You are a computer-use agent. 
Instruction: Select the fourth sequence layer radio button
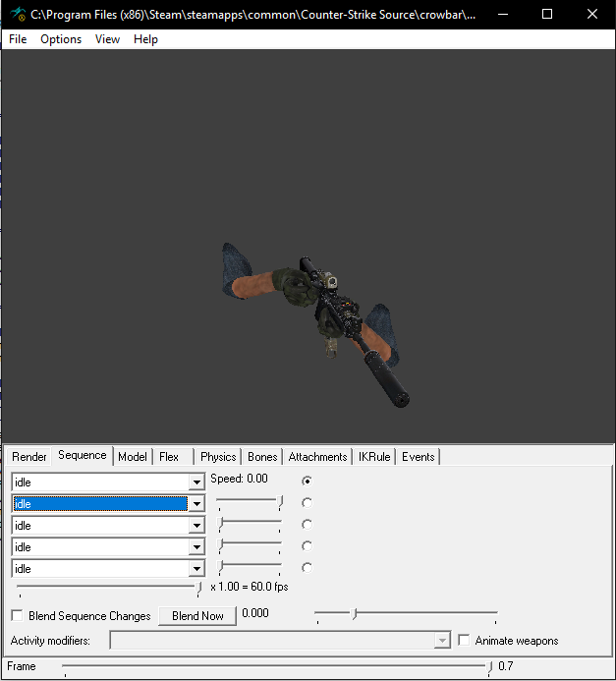307,545
